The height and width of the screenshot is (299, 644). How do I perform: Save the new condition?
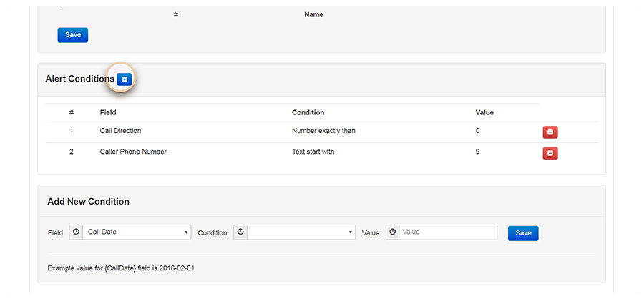tap(522, 233)
